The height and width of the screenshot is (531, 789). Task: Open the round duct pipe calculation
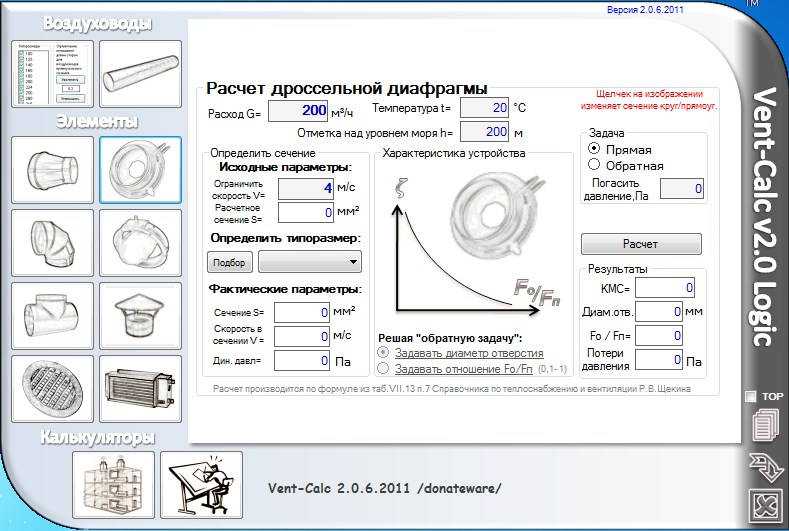click(x=140, y=74)
